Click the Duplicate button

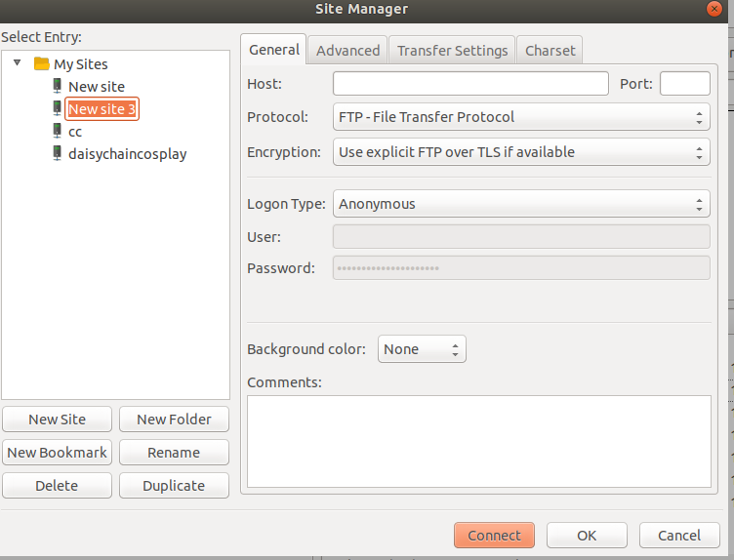[x=174, y=486]
